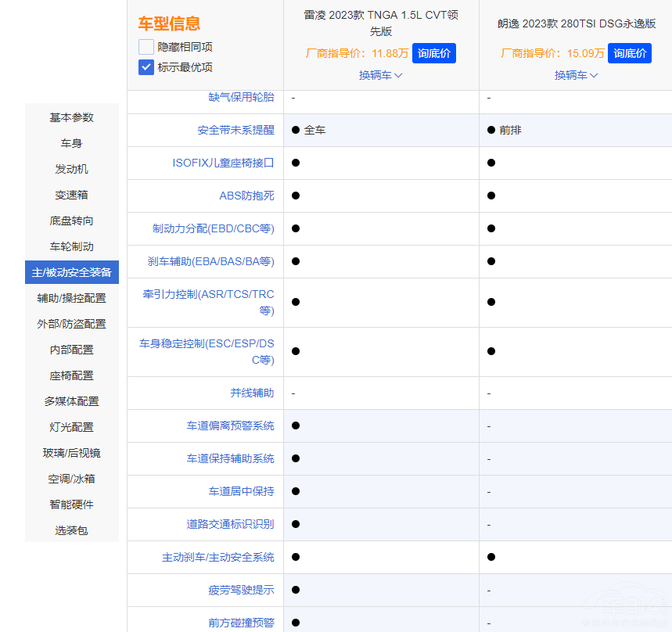672x632 pixels.
Task: Open 辅助/操控配置 sidebar item
Action: coord(72,298)
